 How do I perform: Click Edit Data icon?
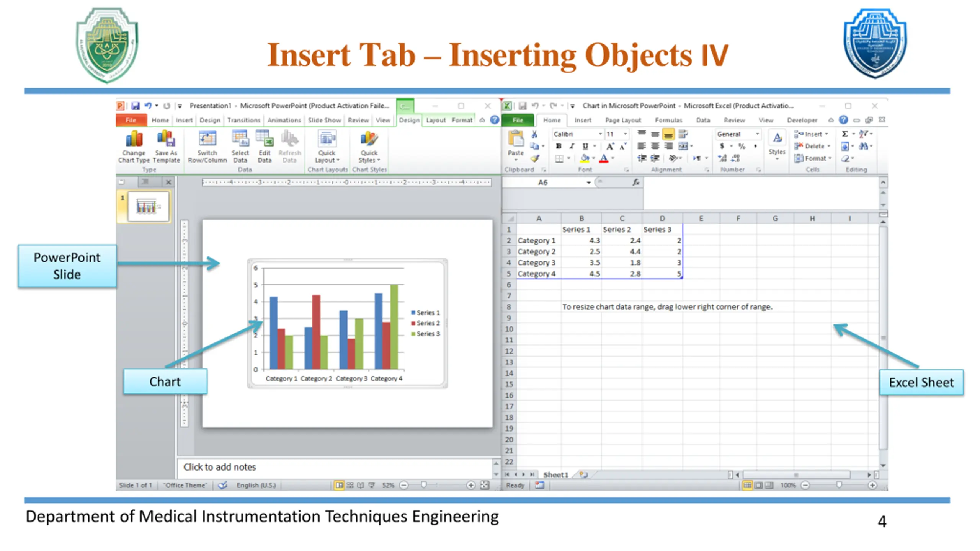coord(265,139)
